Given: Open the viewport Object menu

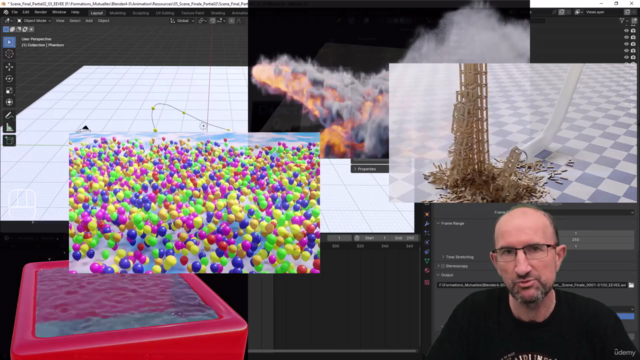Looking at the screenshot, I should [x=104, y=20].
